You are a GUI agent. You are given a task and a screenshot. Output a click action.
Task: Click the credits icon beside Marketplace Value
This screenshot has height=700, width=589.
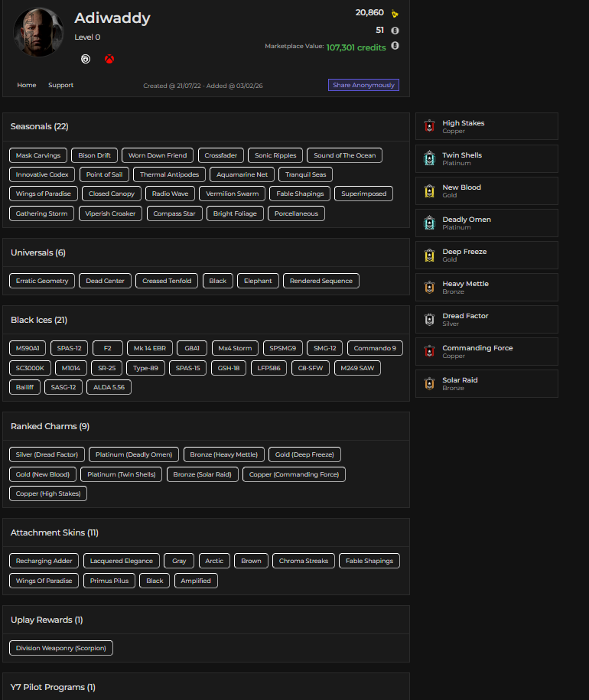[395, 46]
